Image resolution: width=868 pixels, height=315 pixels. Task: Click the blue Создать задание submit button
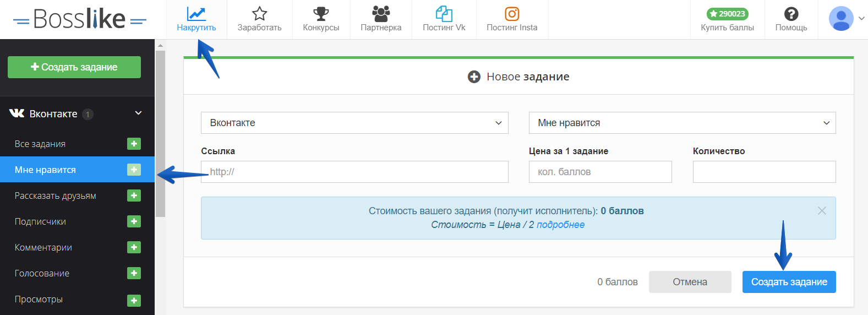pos(789,282)
